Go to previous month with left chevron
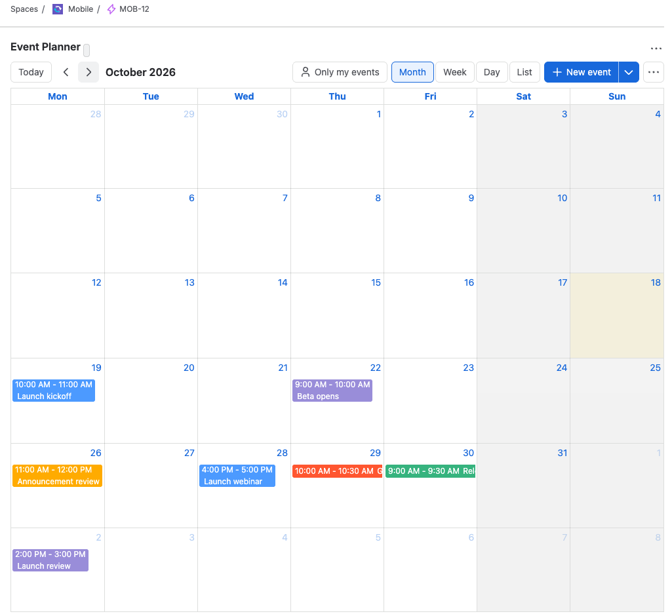672x616 pixels. click(66, 72)
